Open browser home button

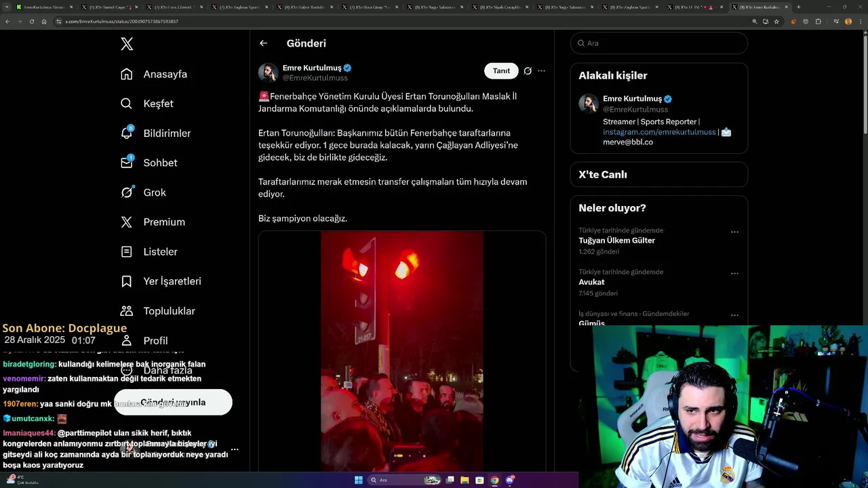44,22
